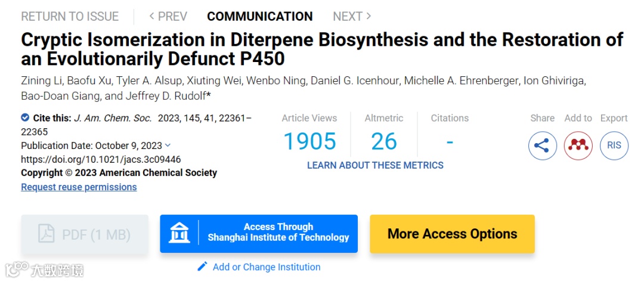Go to PREV article
The height and width of the screenshot is (282, 644).
(168, 16)
